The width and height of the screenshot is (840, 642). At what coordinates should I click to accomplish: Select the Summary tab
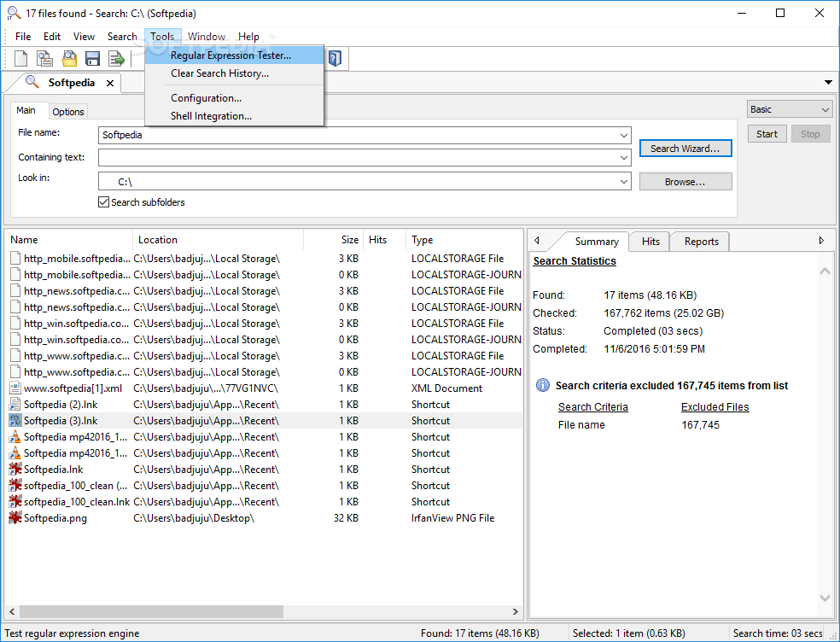tap(596, 241)
